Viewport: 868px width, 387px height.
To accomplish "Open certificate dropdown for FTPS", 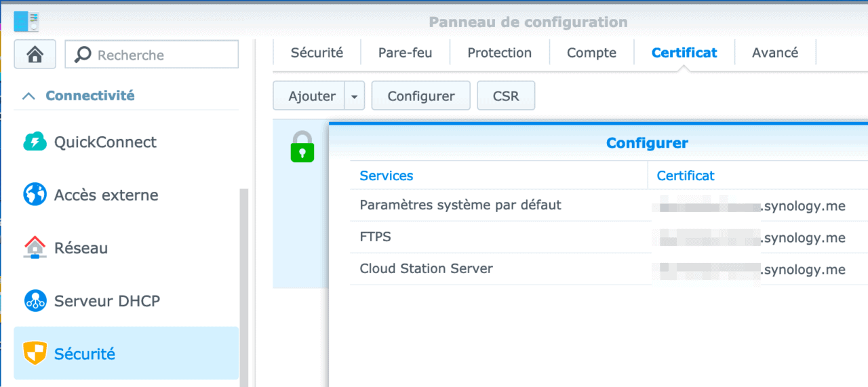I will (x=758, y=237).
